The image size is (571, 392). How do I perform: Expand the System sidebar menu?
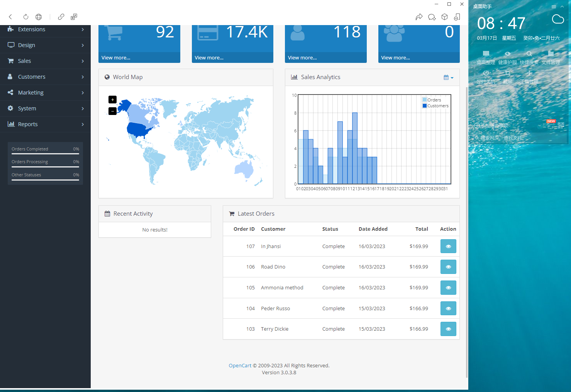click(x=45, y=108)
